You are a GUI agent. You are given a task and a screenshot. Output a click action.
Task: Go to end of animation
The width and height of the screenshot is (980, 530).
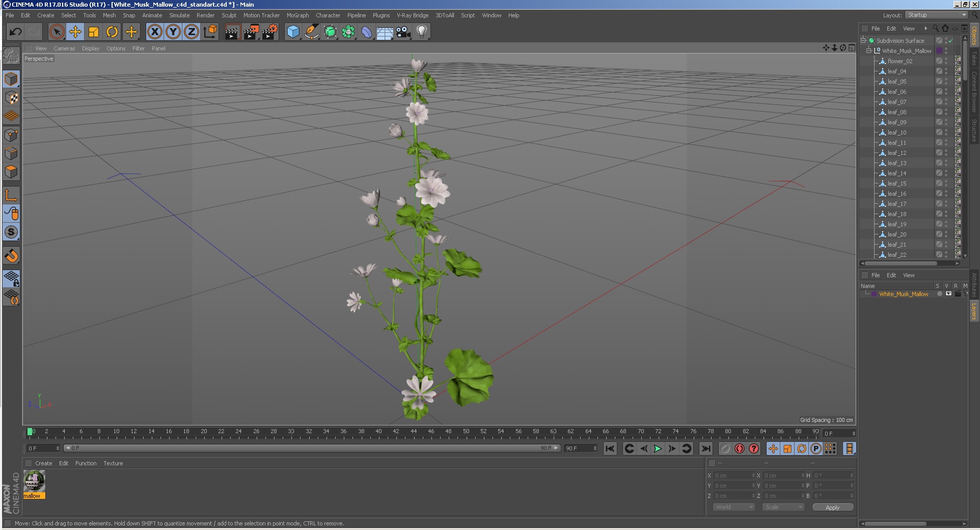(705, 448)
